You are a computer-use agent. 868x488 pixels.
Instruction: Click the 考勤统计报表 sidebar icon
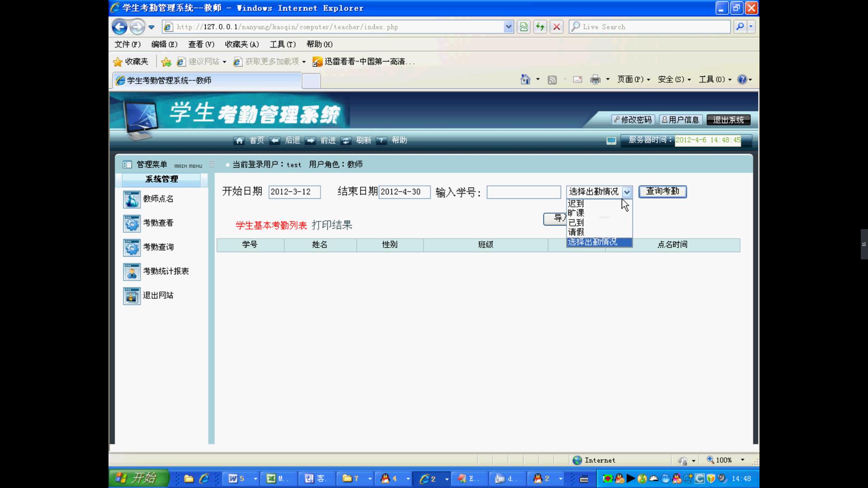tap(132, 272)
